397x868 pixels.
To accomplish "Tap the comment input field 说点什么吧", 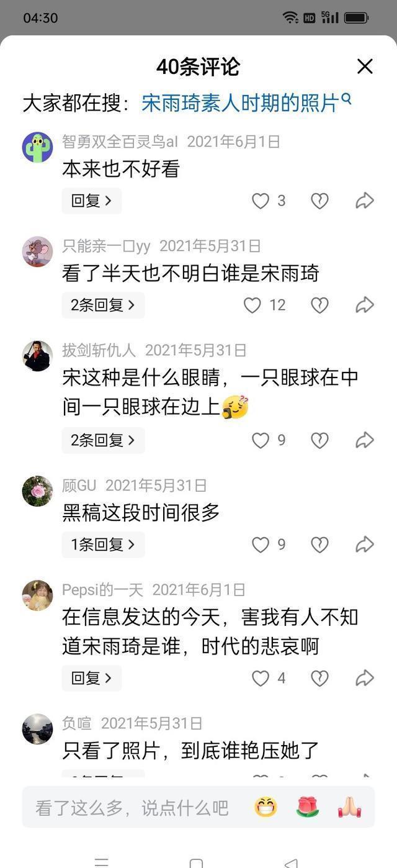I will pos(132,807).
